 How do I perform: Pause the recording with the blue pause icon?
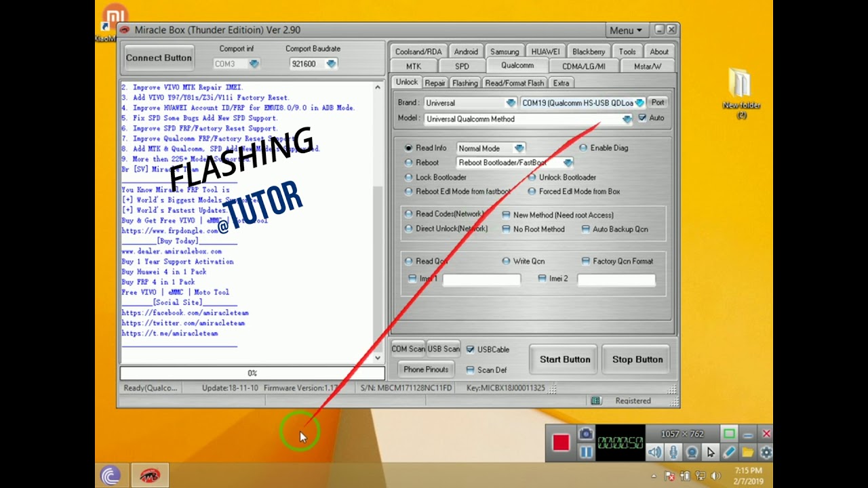tap(586, 452)
